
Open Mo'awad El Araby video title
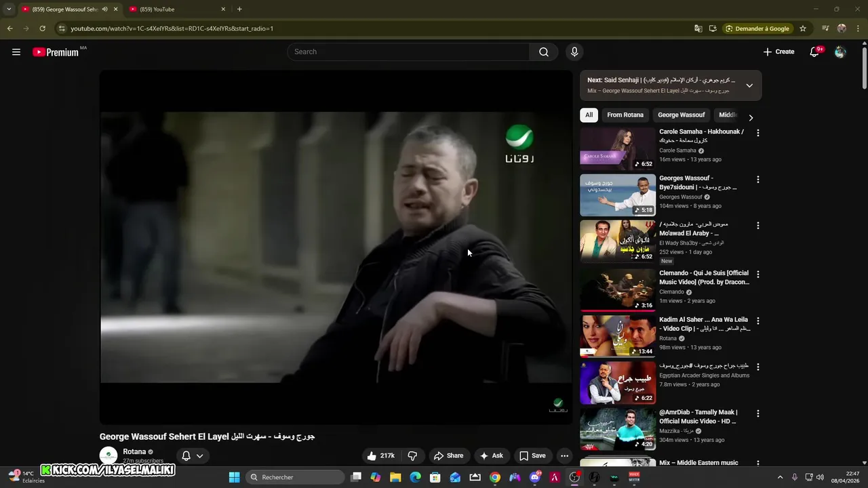tap(694, 228)
